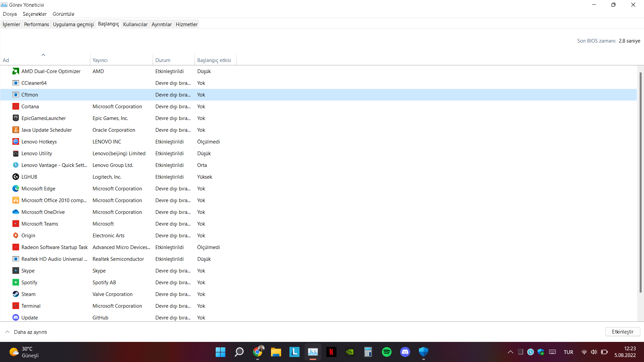This screenshot has width=644, height=362.
Task: Click the Microsoft Edge icon in list
Action: 16,188
